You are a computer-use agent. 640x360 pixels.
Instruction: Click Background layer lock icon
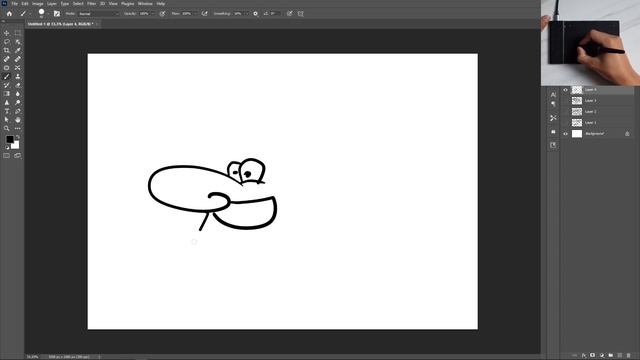[x=627, y=134]
